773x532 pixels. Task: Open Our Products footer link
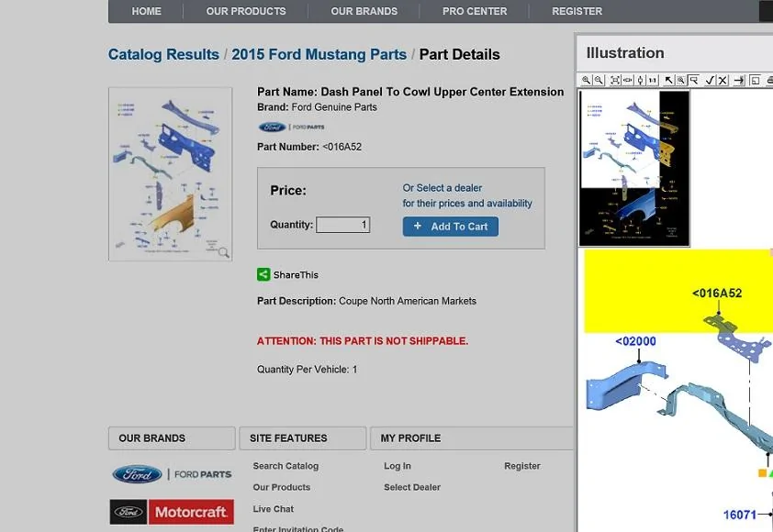coord(282,487)
